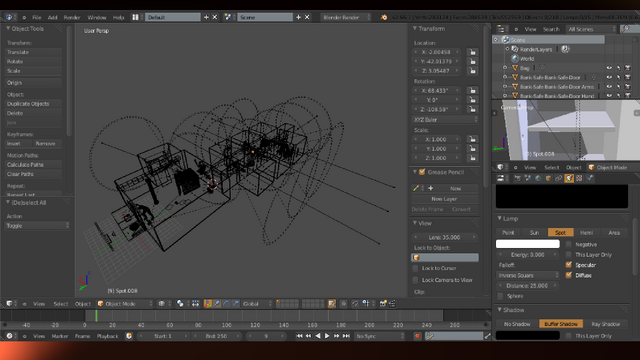Open the Window menu
This screenshot has height=360, width=640.
coord(97,17)
